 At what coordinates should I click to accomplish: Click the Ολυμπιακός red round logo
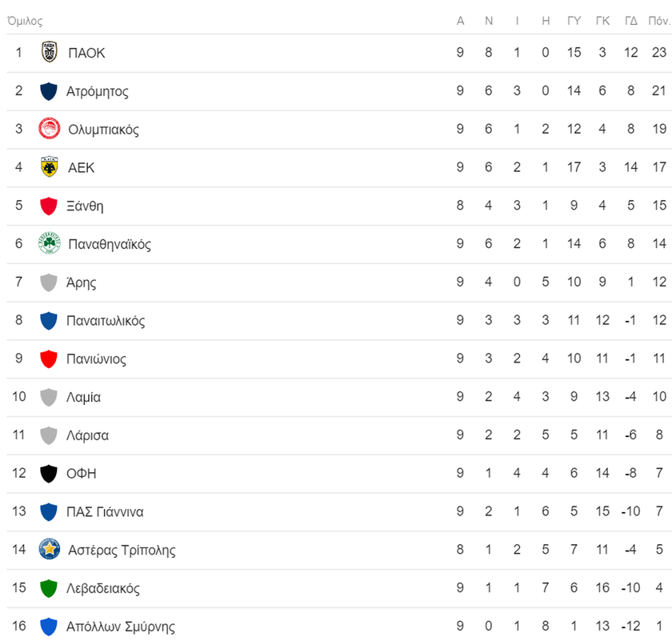50,129
